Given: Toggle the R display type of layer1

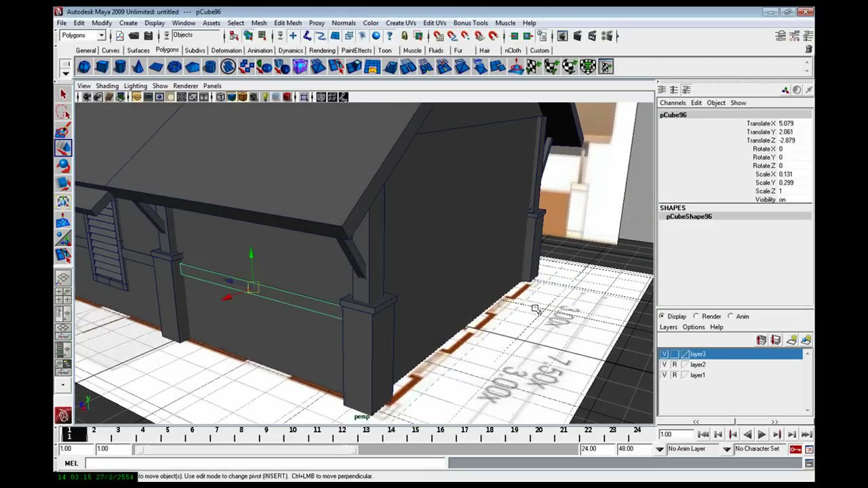Looking at the screenshot, I should click(674, 375).
